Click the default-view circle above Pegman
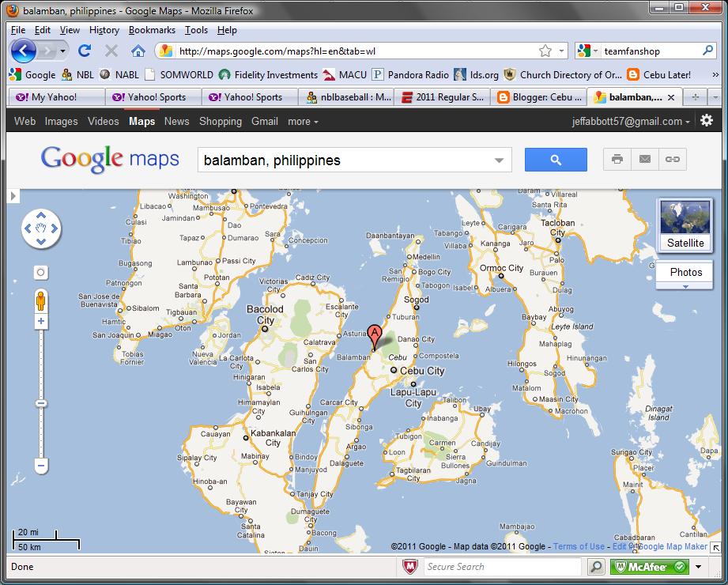The height and width of the screenshot is (585, 728). coord(40,272)
